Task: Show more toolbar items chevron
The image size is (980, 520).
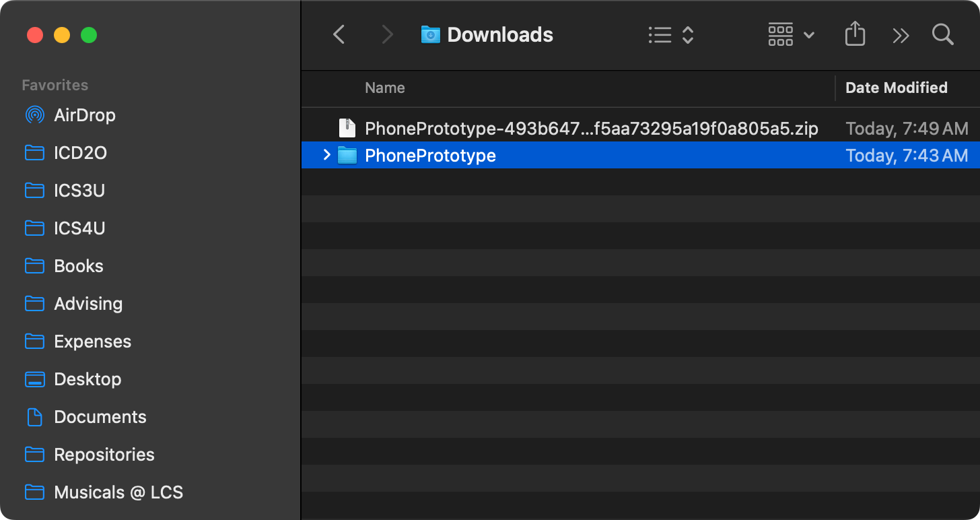Action: (901, 35)
